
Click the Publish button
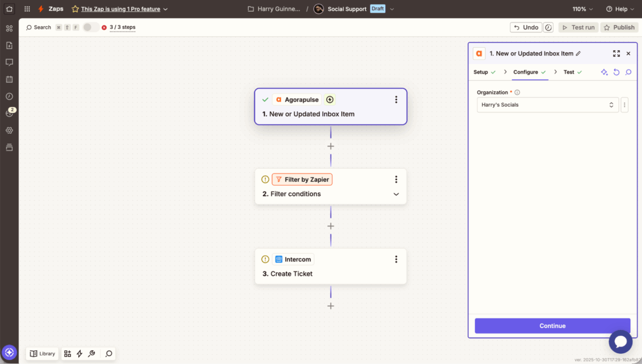click(x=619, y=27)
